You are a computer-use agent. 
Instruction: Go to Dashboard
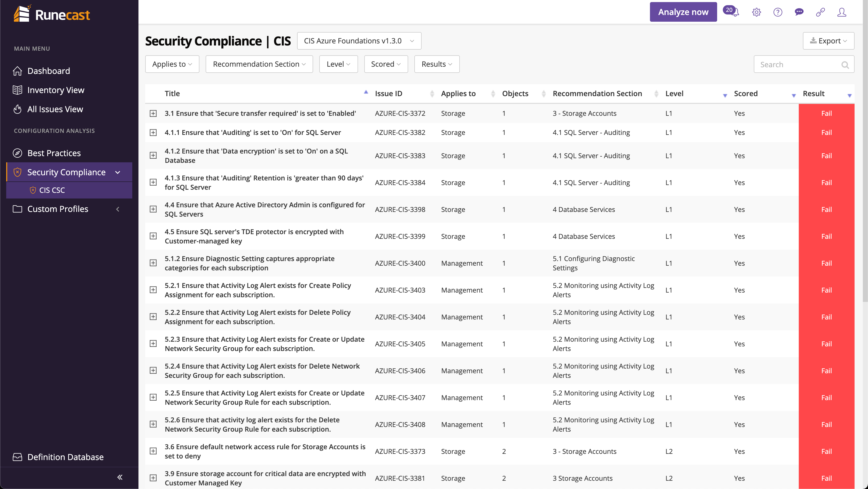pos(49,71)
